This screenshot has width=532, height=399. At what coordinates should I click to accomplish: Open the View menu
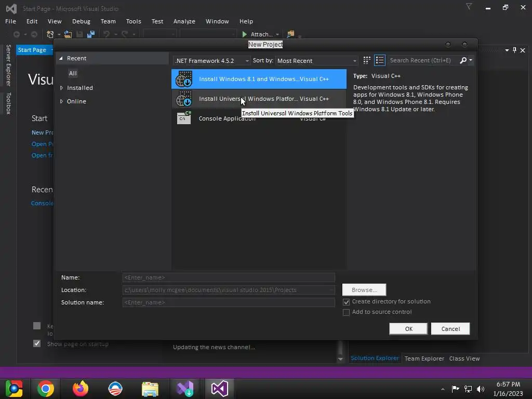click(55, 21)
